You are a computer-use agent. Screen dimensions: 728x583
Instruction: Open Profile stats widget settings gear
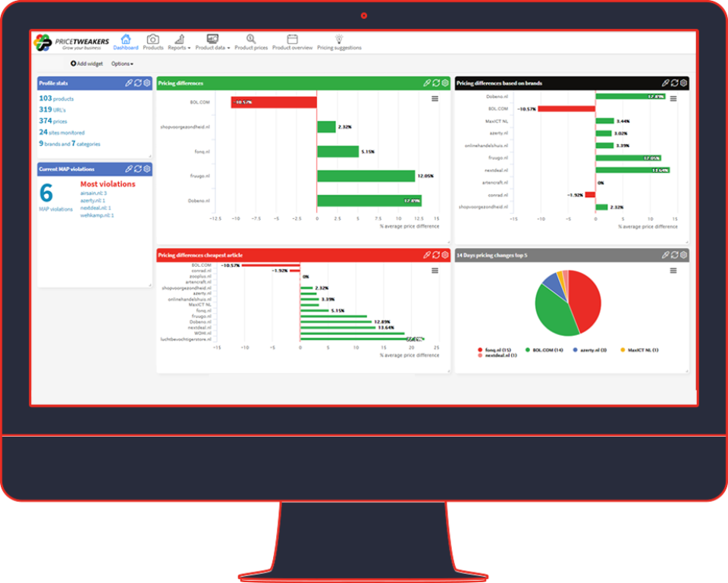click(146, 83)
